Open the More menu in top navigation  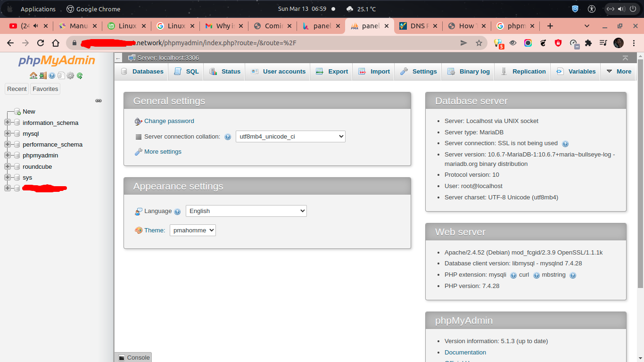click(x=619, y=72)
